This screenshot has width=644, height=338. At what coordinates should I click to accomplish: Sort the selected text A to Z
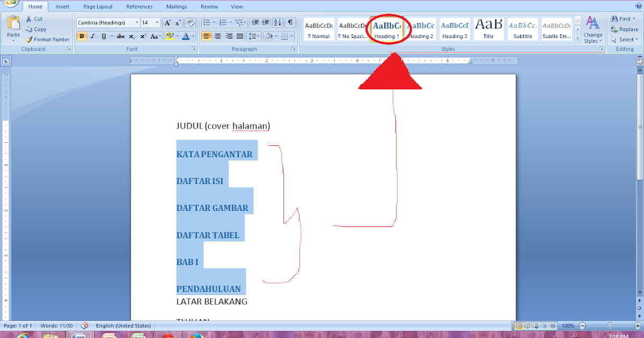point(277,23)
